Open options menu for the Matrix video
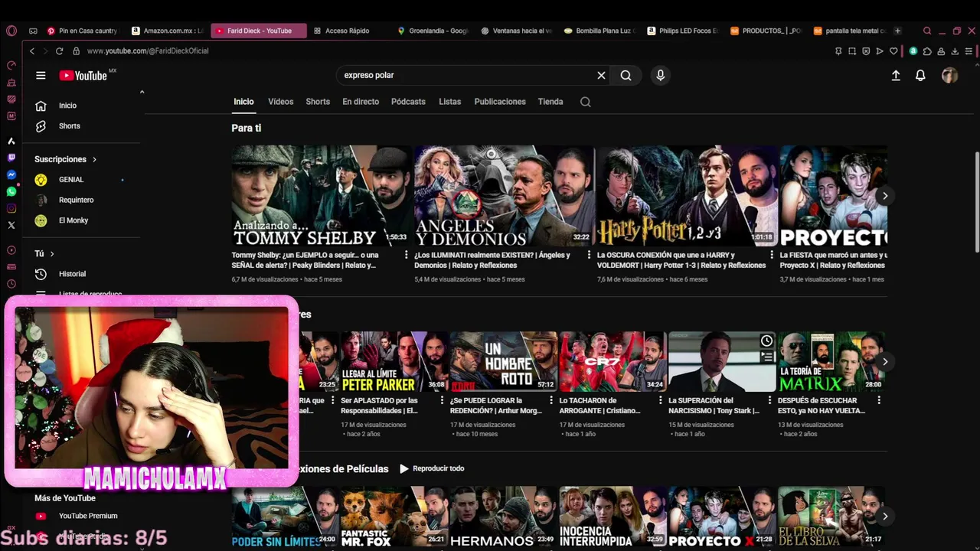 click(878, 400)
